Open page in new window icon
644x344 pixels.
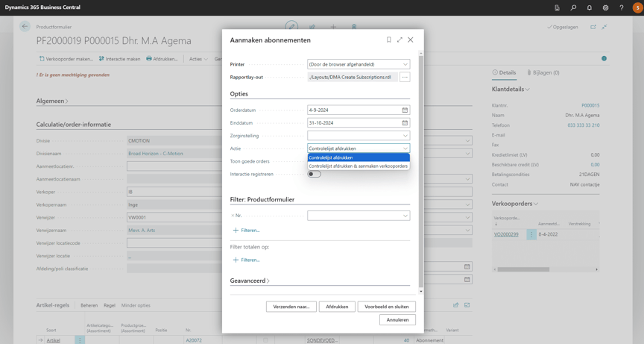point(593,27)
